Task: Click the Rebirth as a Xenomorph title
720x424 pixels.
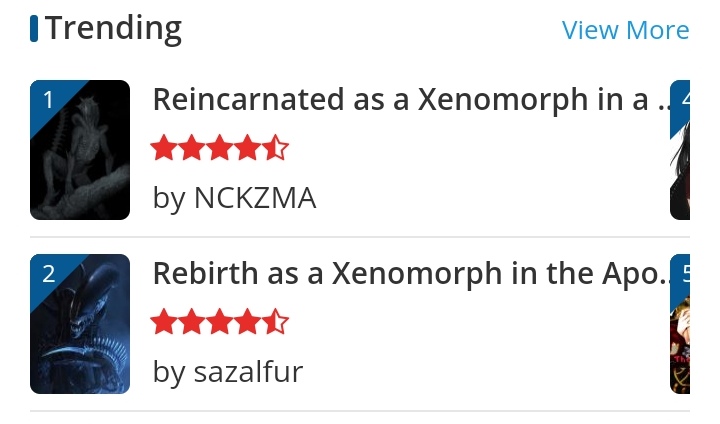Action: (408, 274)
